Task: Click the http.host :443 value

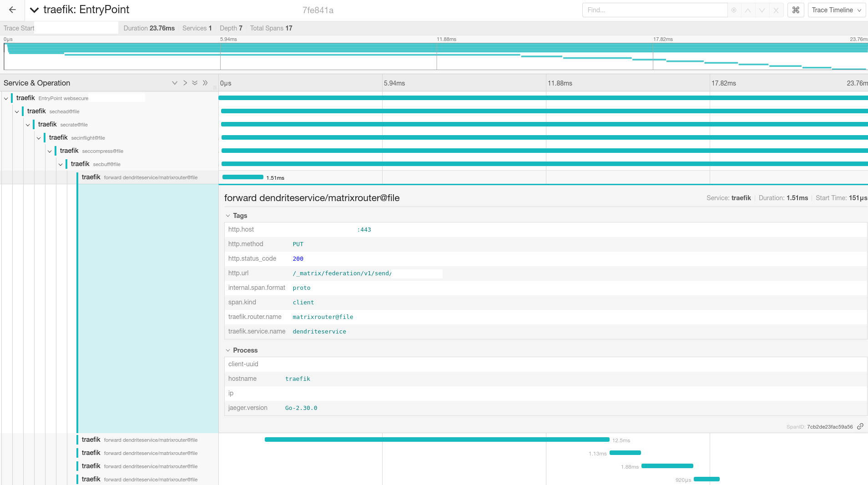Action: [364, 230]
